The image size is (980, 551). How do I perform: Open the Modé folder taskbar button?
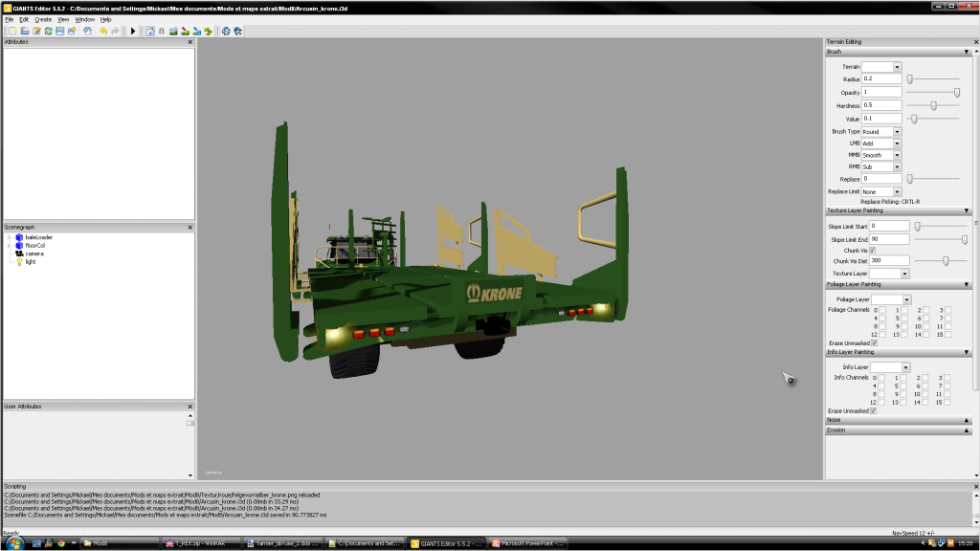tap(120, 543)
